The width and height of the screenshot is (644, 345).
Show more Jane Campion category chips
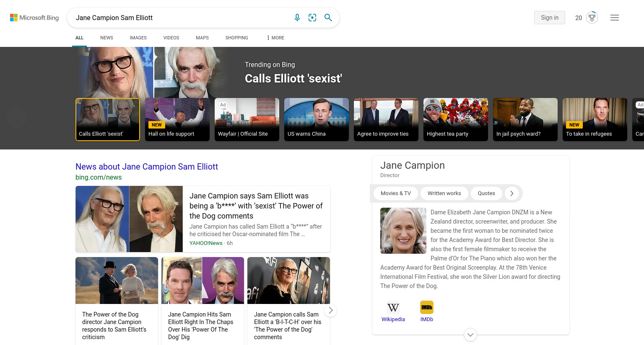512,193
